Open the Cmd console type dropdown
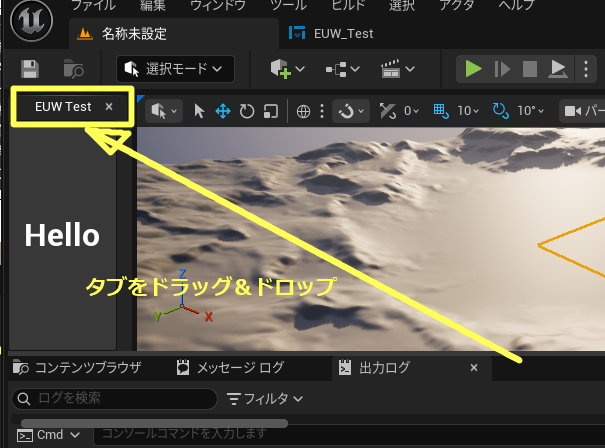The height and width of the screenshot is (448, 605). pos(49,435)
